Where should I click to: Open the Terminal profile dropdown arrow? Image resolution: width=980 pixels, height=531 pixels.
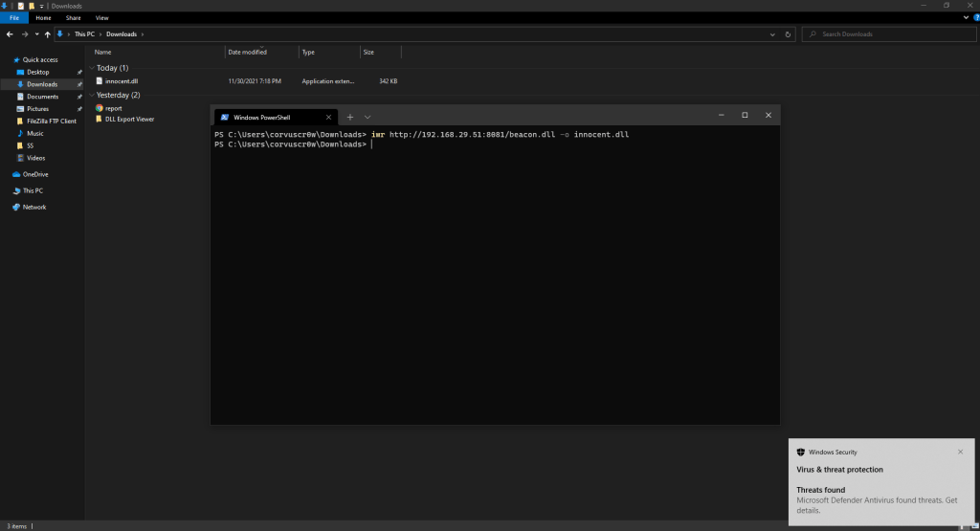[367, 116]
